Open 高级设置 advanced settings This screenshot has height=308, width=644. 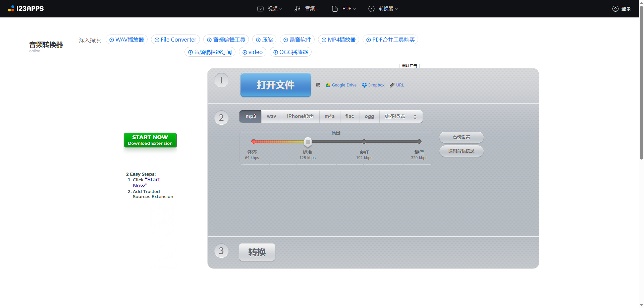[x=461, y=137]
